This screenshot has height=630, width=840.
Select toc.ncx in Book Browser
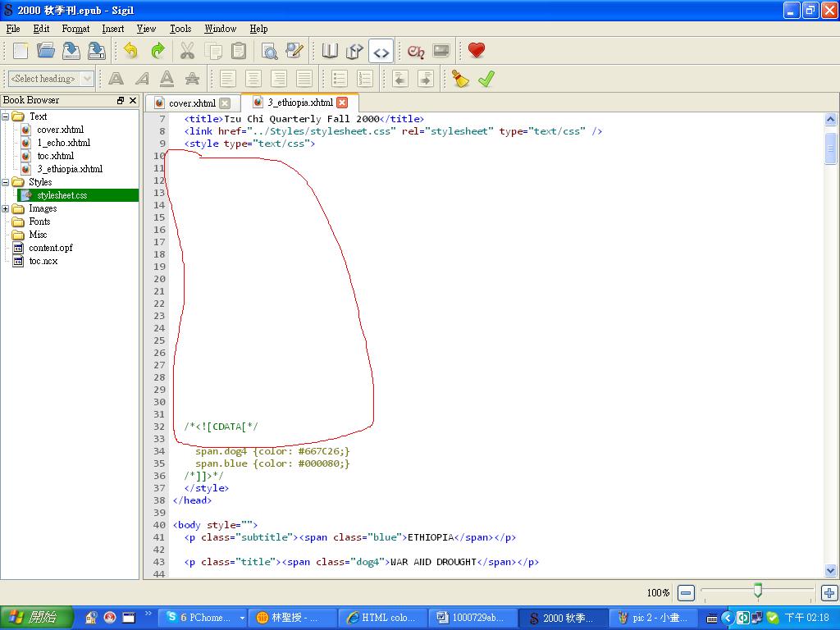[43, 261]
